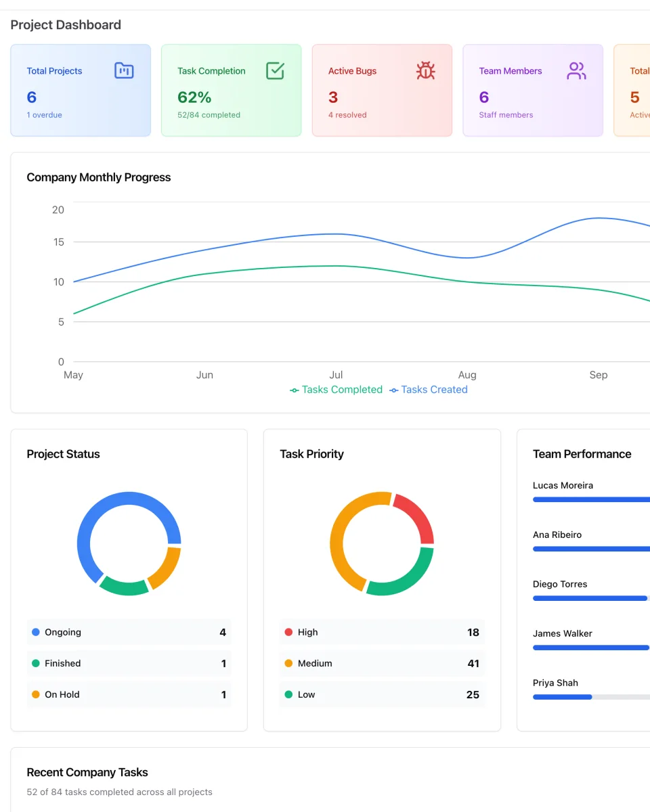
Task: Click the Low count 25
Action: 473,694
